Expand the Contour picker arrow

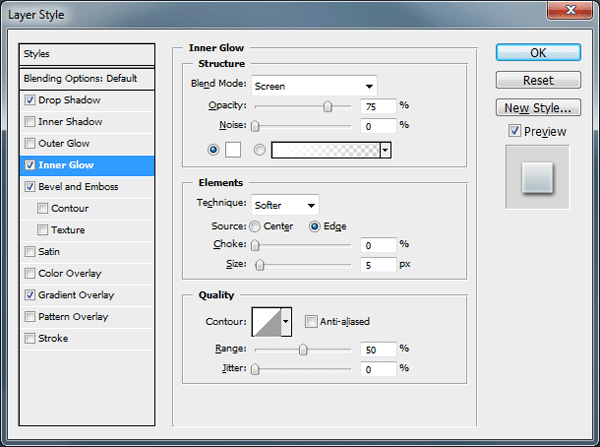coord(286,322)
